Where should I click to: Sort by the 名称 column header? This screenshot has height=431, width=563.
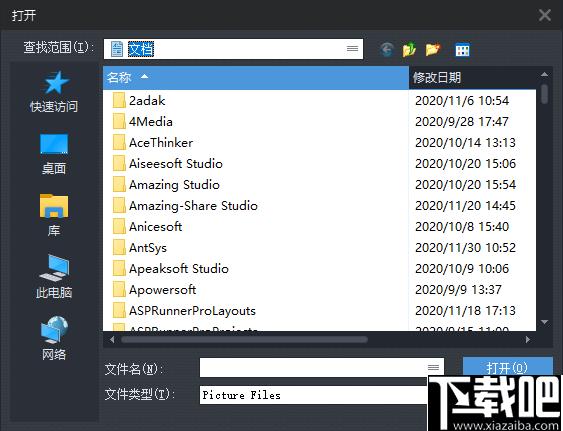click(x=256, y=77)
